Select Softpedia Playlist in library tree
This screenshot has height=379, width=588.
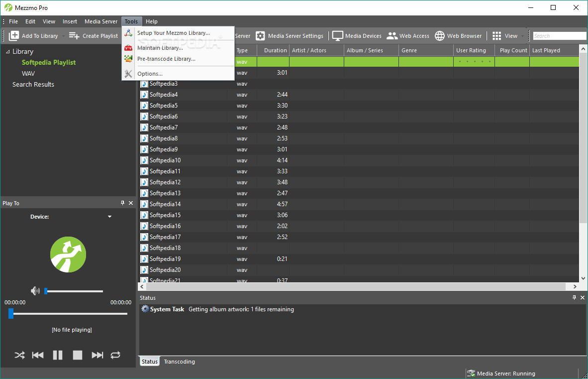coord(49,62)
